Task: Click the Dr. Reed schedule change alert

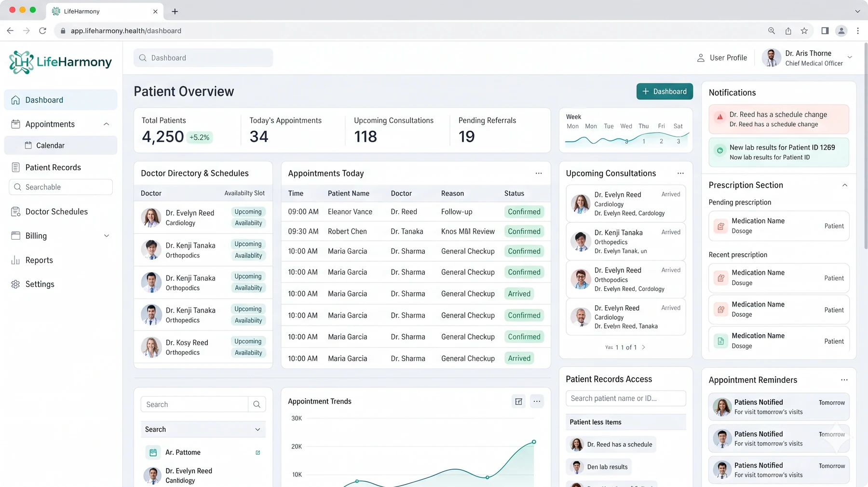Action: [779, 119]
